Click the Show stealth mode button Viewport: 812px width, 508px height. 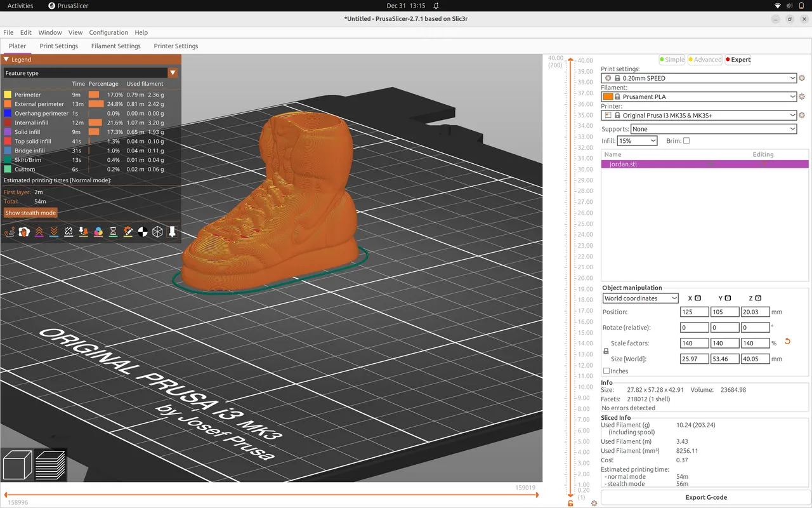[30, 213]
